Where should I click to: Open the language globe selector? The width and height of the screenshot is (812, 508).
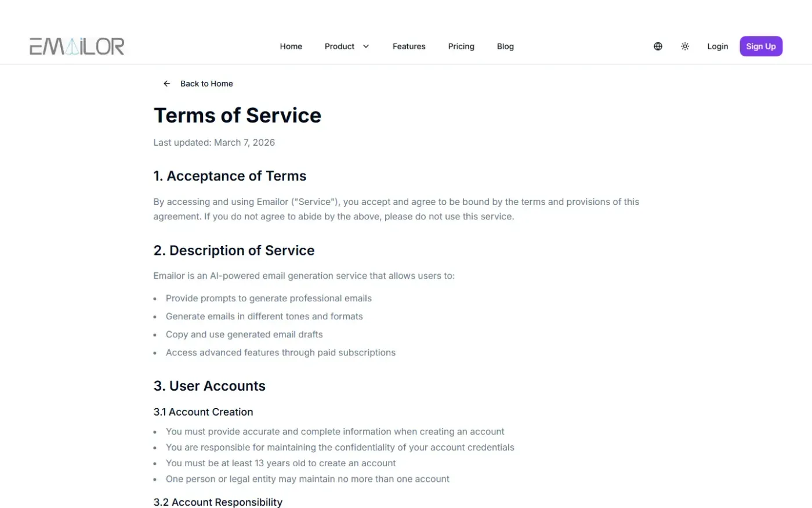click(658, 46)
